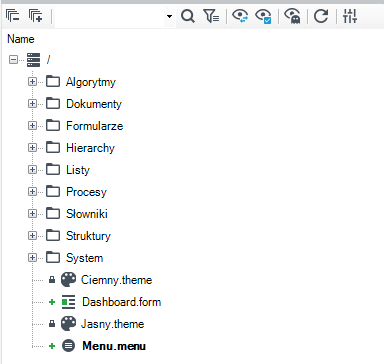Click the Hierarchy folder icon
The width and height of the screenshot is (384, 364).
(53, 147)
